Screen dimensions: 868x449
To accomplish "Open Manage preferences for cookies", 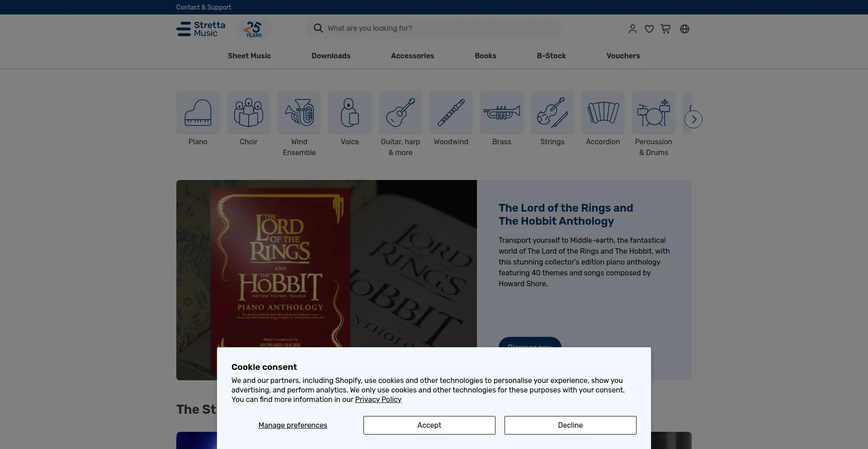I will (293, 425).
